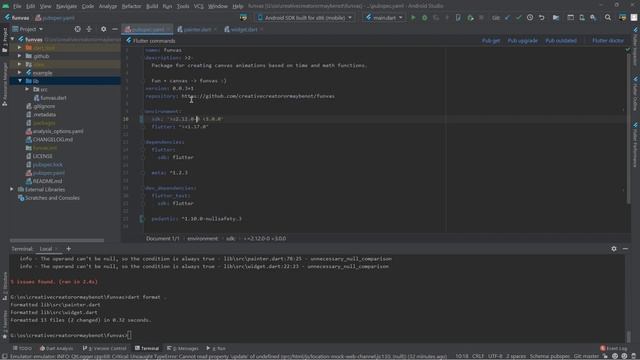Open the main.dart run configuration dropdown
640x360 pixels.
coord(384,18)
